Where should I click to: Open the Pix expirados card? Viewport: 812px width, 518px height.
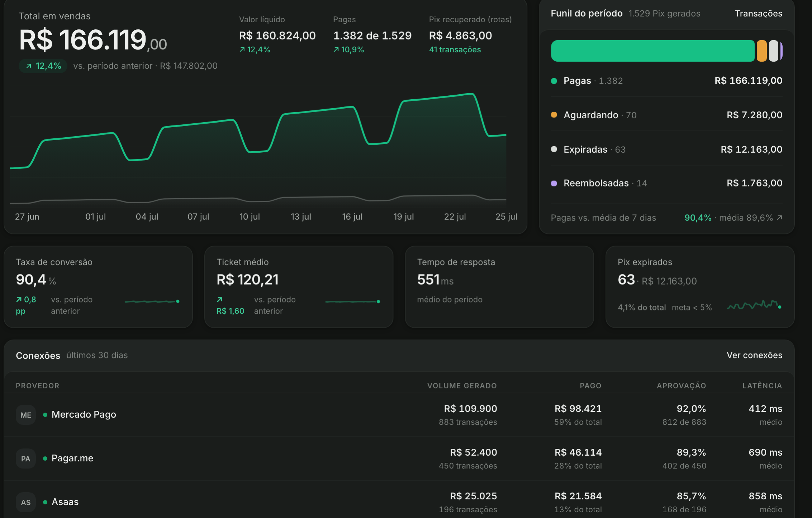700,287
